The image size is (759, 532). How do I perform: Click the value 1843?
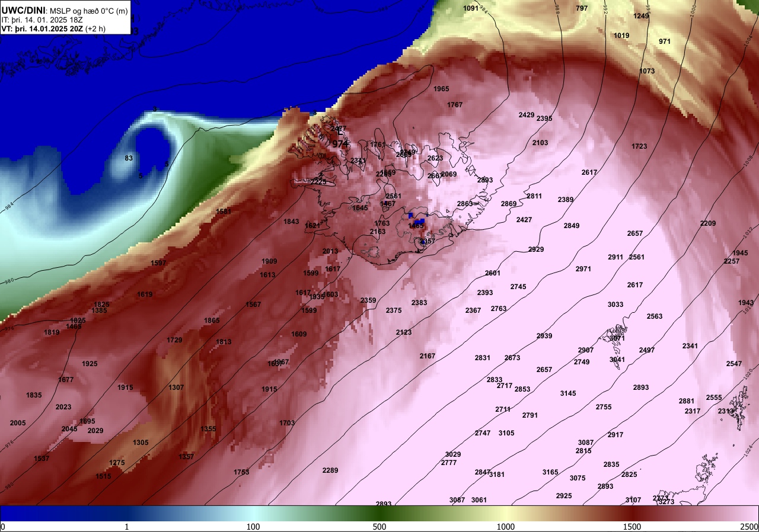[291, 222]
